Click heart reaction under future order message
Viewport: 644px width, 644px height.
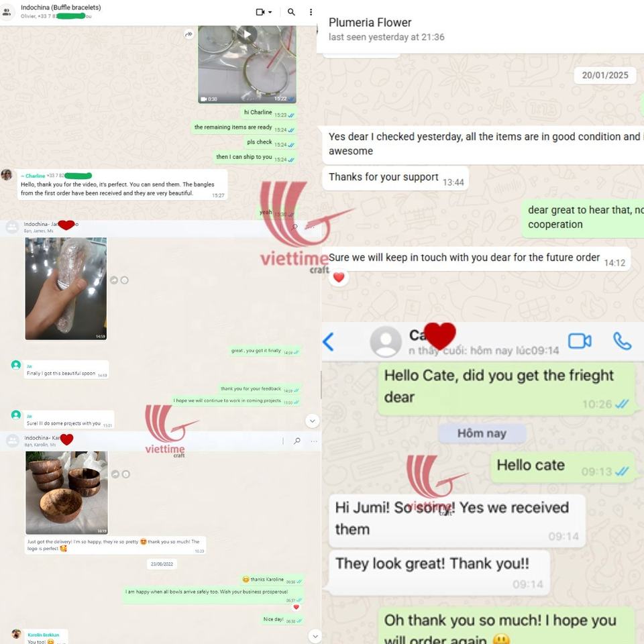point(338,277)
